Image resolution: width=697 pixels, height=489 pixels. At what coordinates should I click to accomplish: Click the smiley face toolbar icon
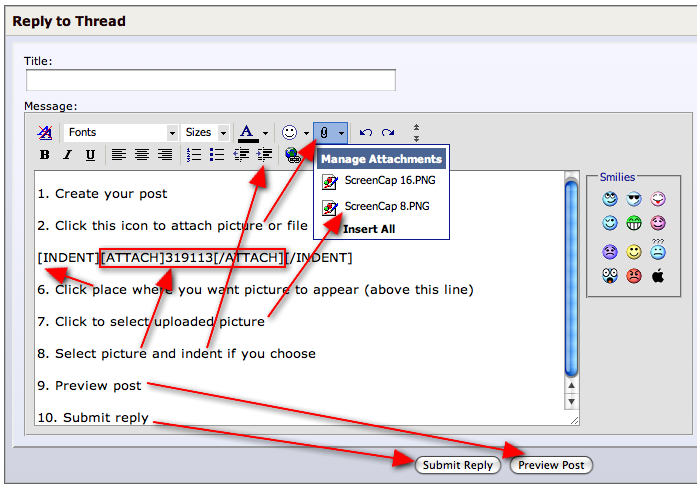tap(289, 132)
